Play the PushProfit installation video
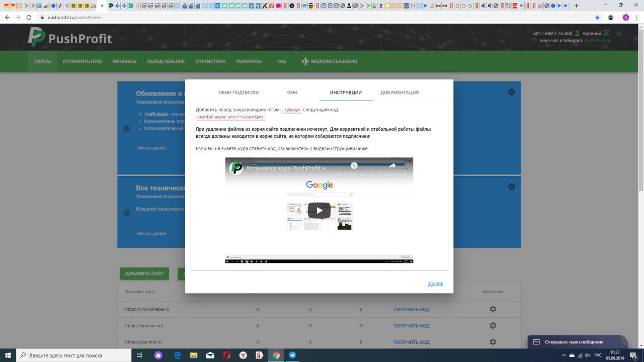 (x=319, y=211)
